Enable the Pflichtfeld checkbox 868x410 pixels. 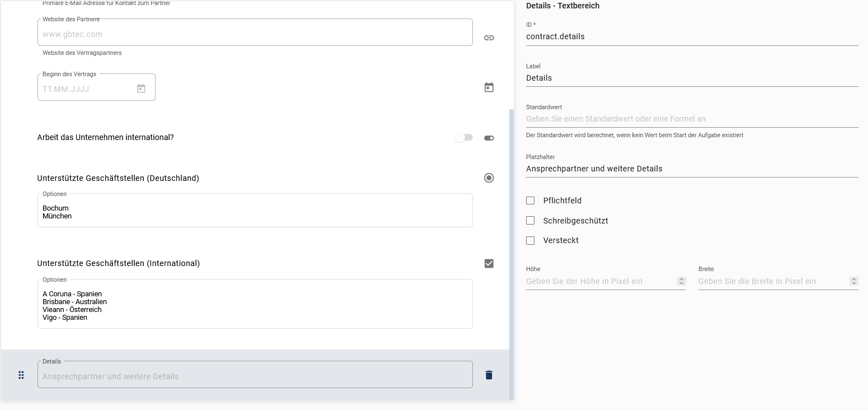pyautogui.click(x=531, y=201)
